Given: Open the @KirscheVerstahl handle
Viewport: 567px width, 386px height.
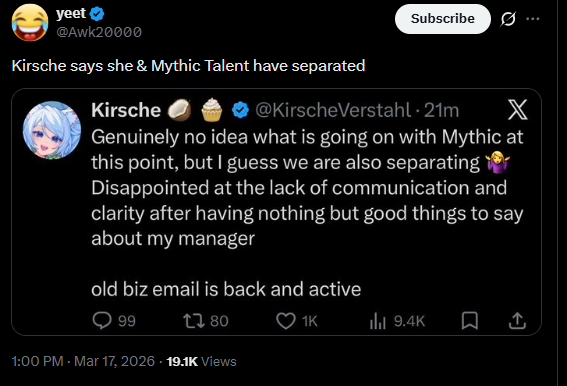Looking at the screenshot, I should pos(333,110).
